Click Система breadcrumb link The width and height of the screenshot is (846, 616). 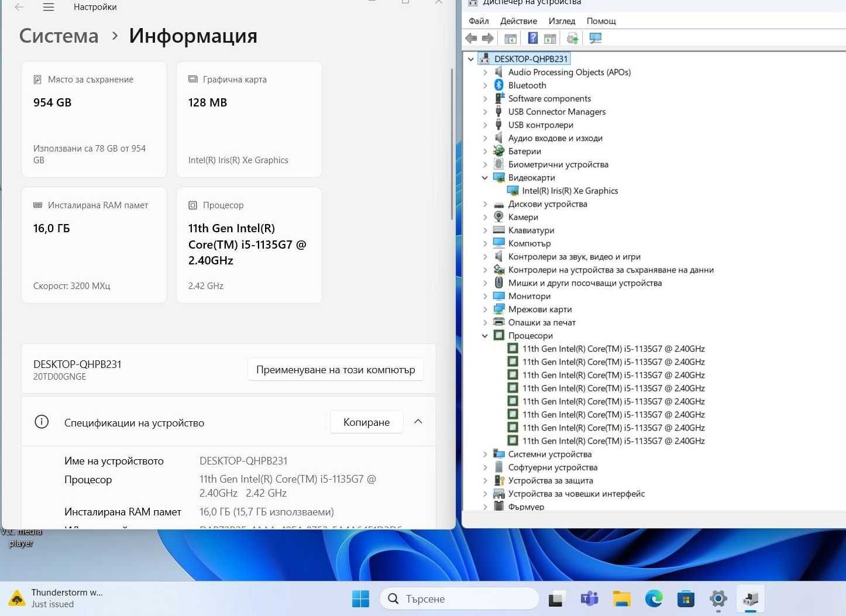click(59, 36)
